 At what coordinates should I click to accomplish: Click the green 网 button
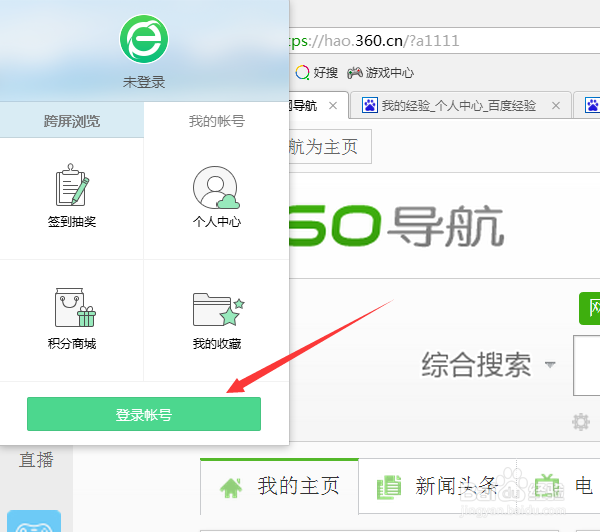click(x=590, y=308)
